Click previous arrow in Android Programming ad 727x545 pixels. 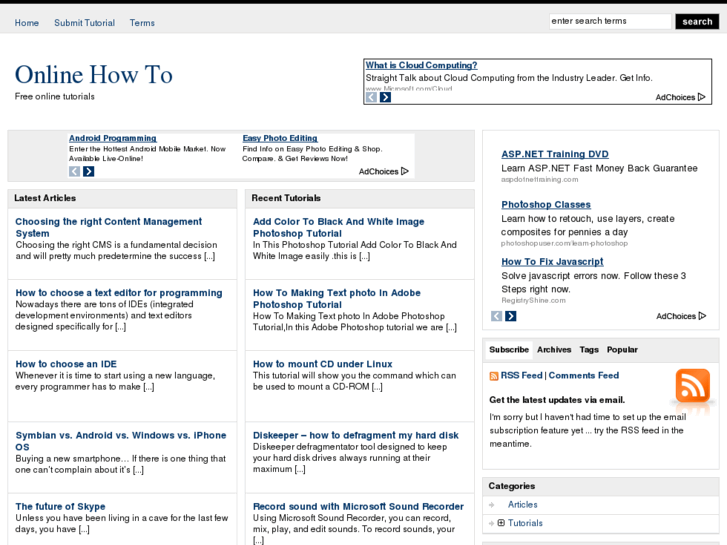(75, 172)
